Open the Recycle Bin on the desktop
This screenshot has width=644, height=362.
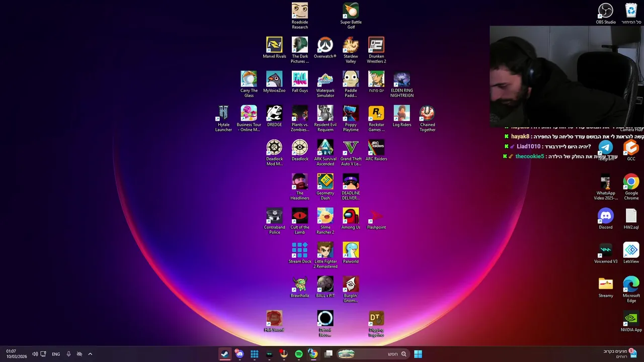631,14
